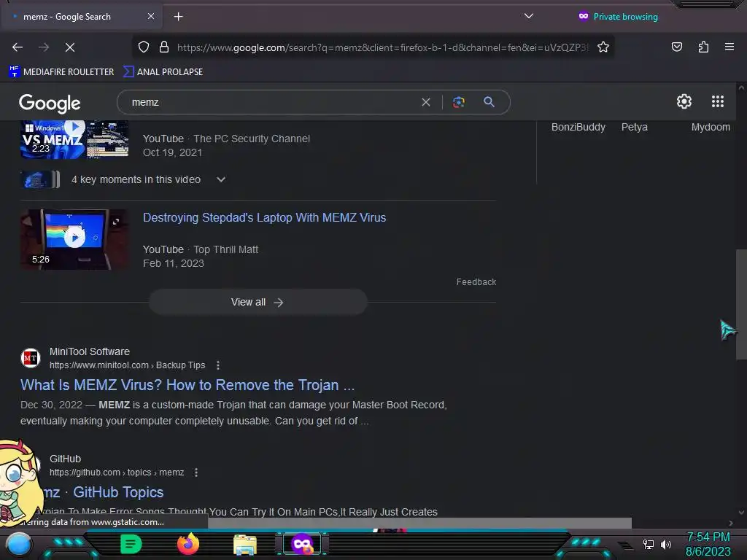Select Mydoom related search

(711, 127)
